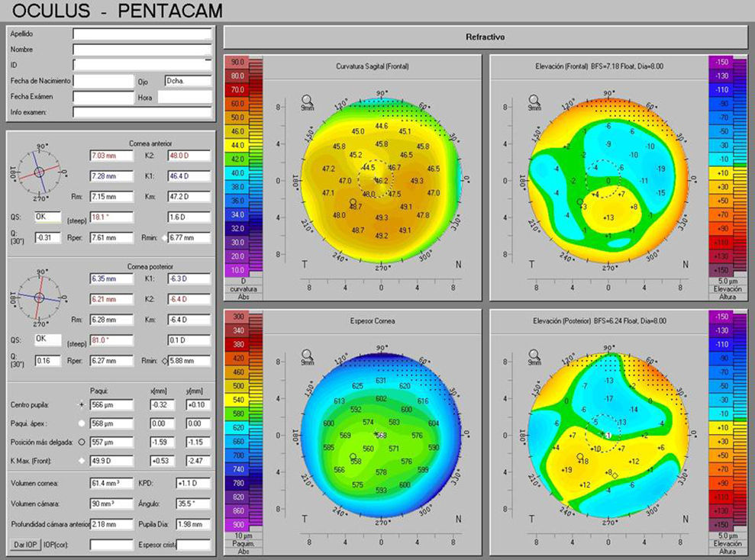The width and height of the screenshot is (755, 560).
Task: Click the red 70.0 curvature scale swatch
Action: click(237, 89)
